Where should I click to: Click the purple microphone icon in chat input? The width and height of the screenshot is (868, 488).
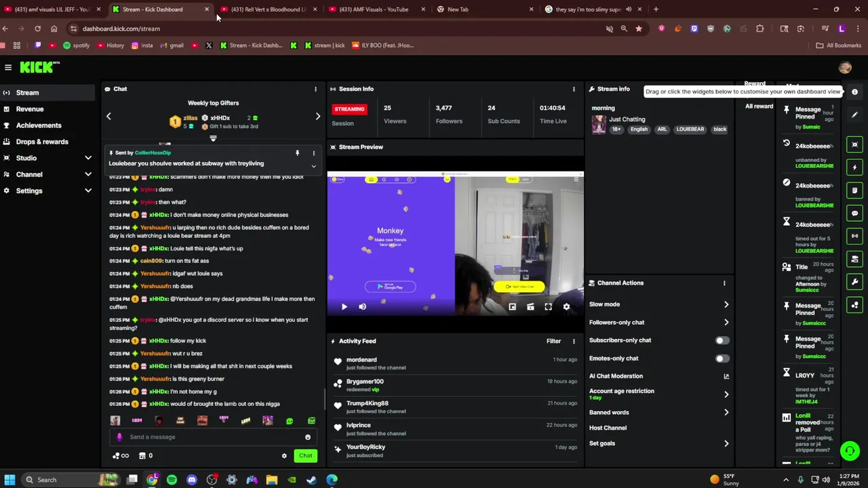click(119, 437)
